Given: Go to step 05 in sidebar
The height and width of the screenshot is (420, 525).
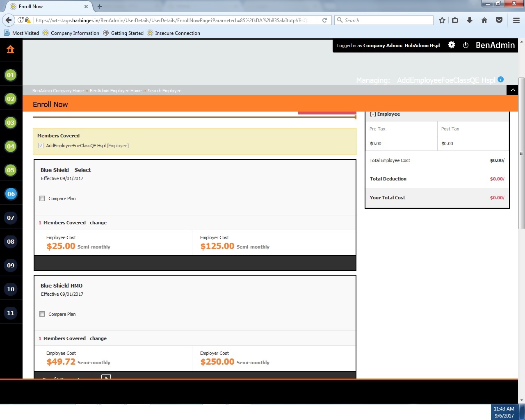Looking at the screenshot, I should click(11, 170).
